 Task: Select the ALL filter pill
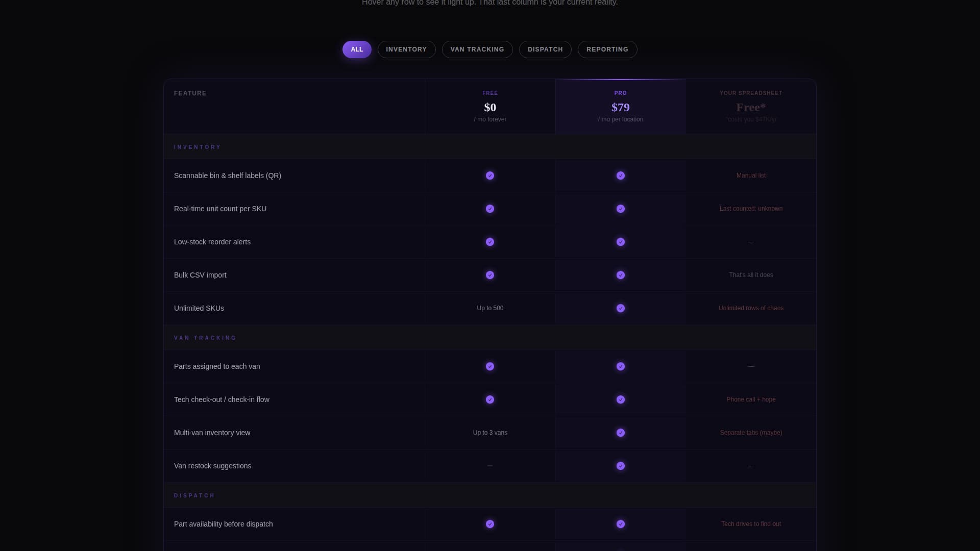tap(356, 49)
